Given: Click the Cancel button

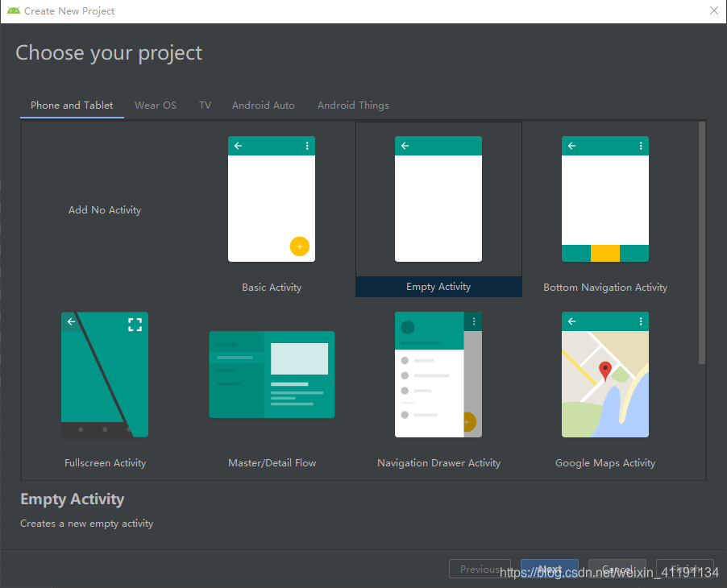Looking at the screenshot, I should click(617, 569).
